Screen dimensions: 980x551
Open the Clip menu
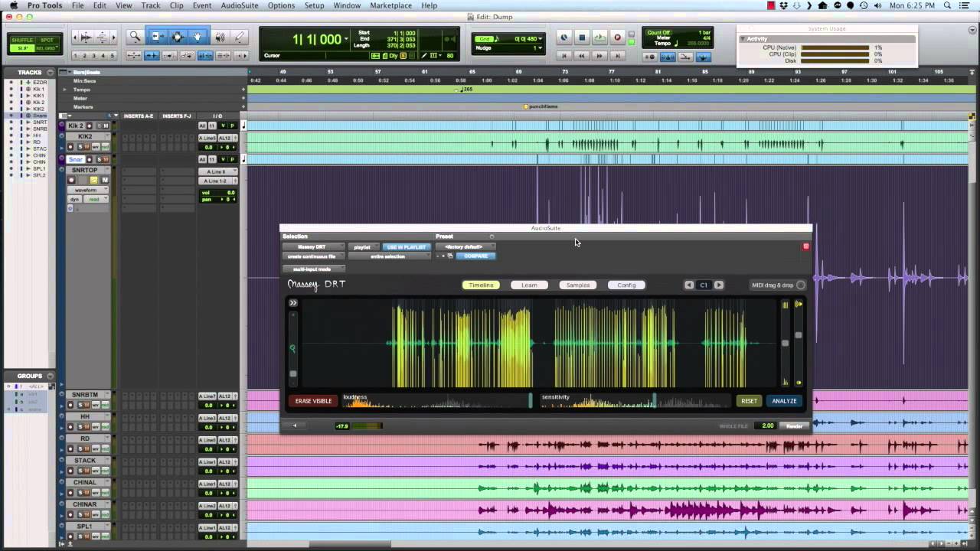[x=176, y=5]
